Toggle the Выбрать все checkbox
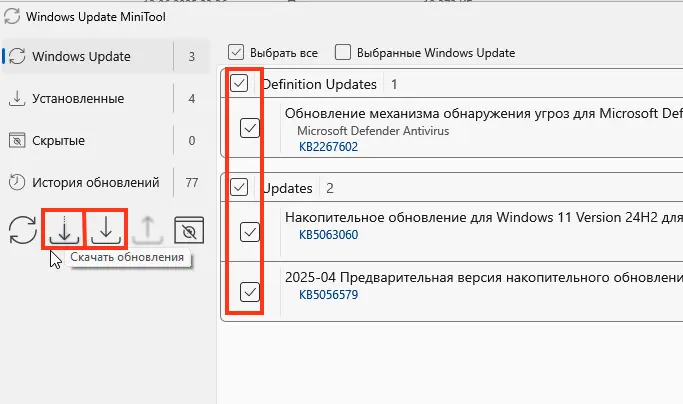The height and width of the screenshot is (404, 683). click(236, 52)
